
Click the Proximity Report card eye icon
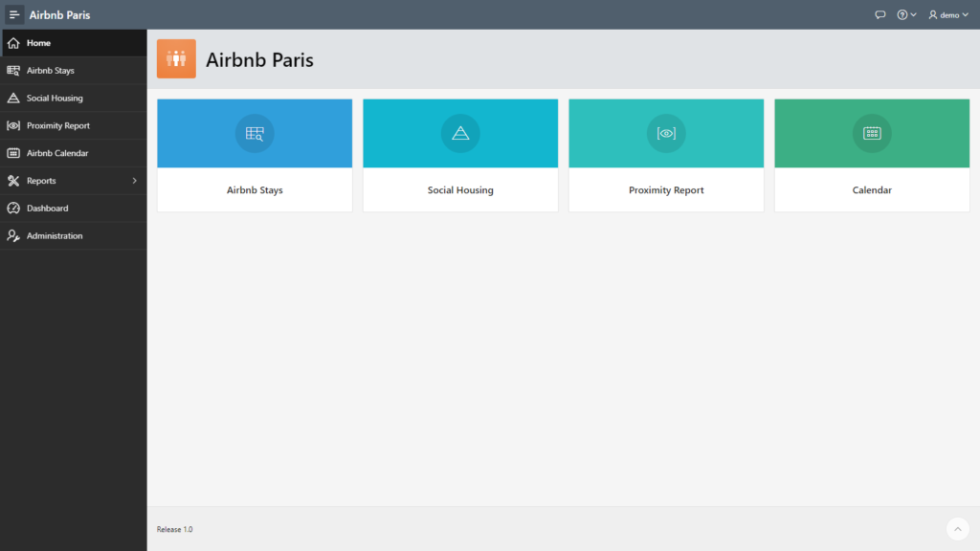(x=666, y=133)
